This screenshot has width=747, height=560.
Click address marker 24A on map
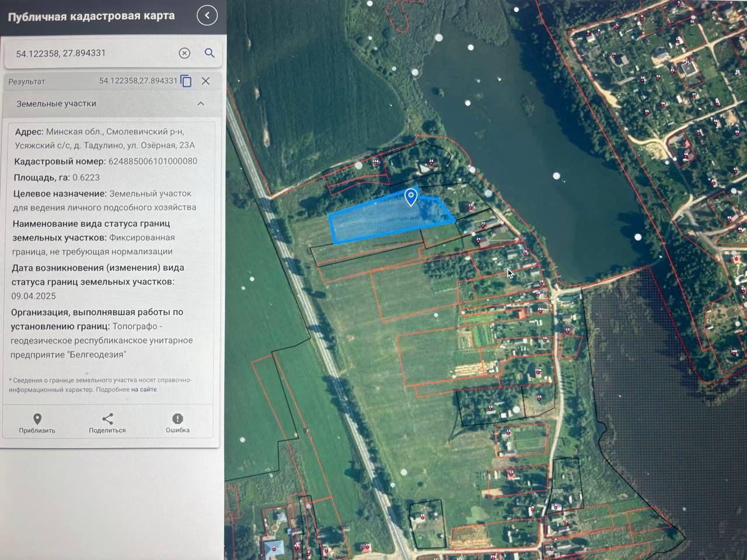(x=376, y=163)
